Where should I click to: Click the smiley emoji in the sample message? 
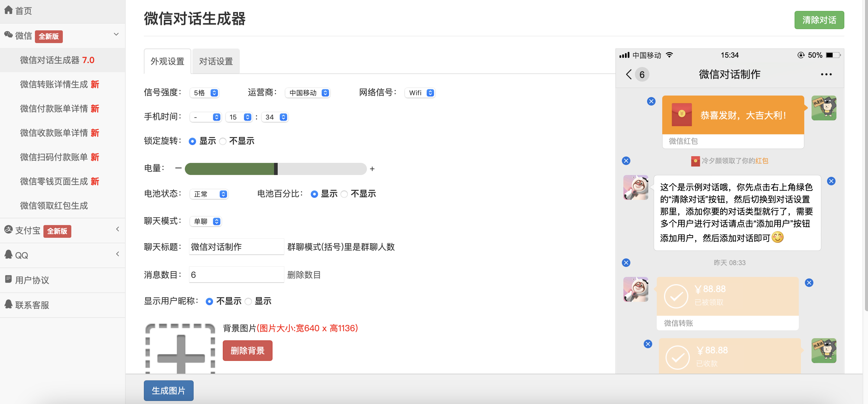pos(778,237)
